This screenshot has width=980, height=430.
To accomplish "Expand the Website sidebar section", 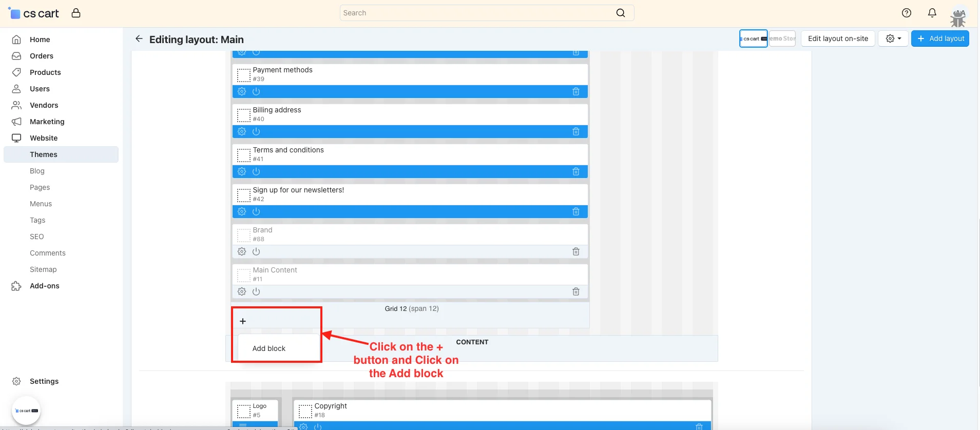I will (x=44, y=138).
